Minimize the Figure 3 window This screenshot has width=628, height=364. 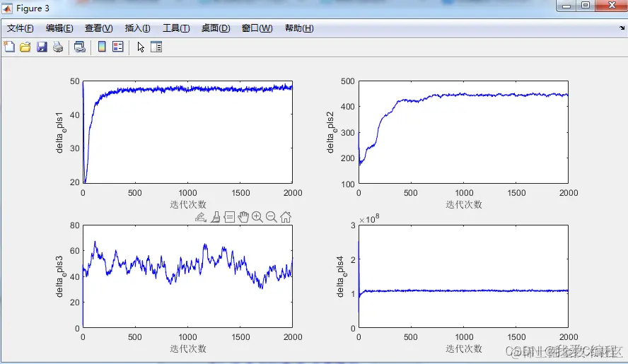566,6
